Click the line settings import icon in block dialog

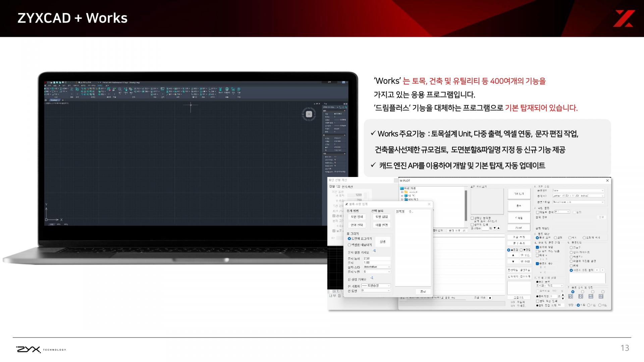[372, 278]
